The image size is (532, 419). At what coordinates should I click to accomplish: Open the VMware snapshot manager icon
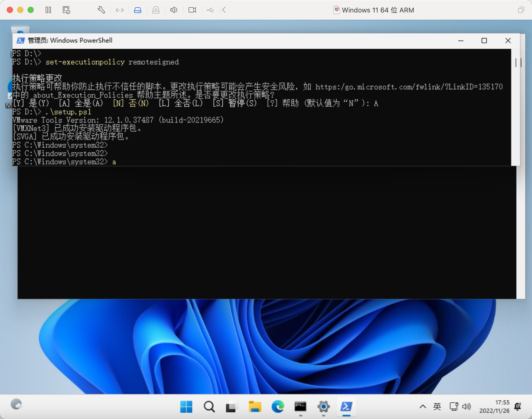66,10
